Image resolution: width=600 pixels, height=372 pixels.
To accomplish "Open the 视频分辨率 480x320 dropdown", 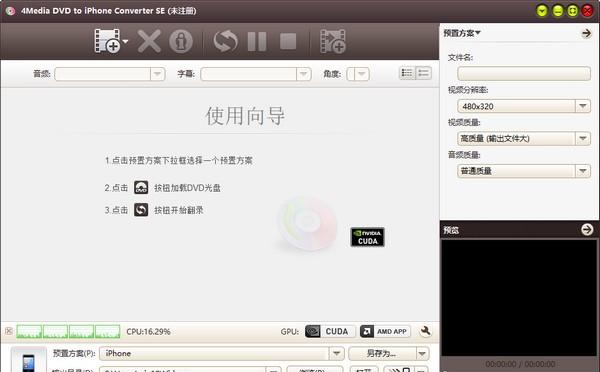I will point(523,106).
